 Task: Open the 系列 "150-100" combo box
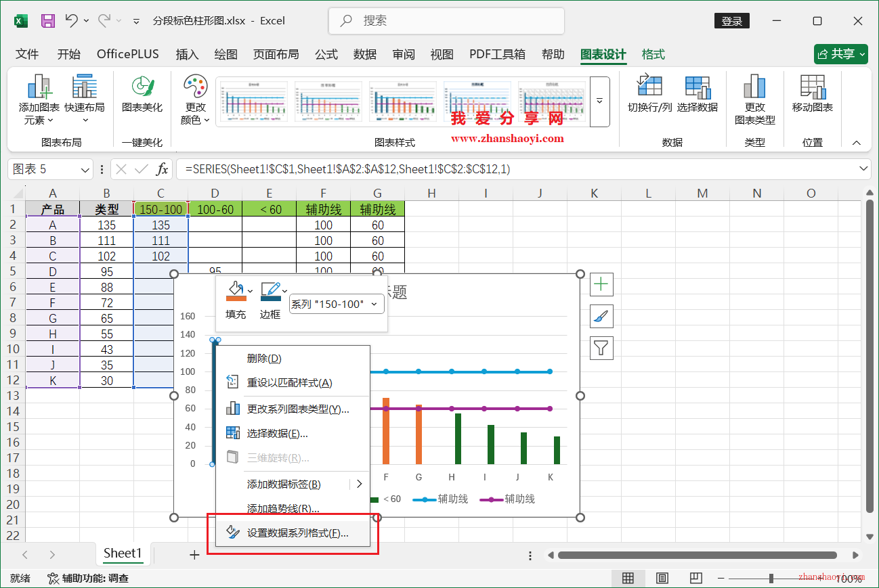[336, 304]
